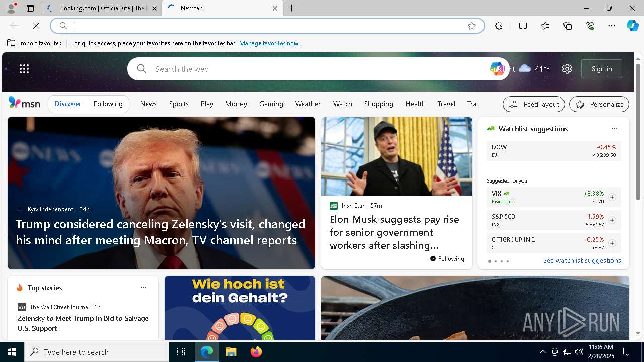Open Watchlist suggestions more options menu

tap(614, 129)
